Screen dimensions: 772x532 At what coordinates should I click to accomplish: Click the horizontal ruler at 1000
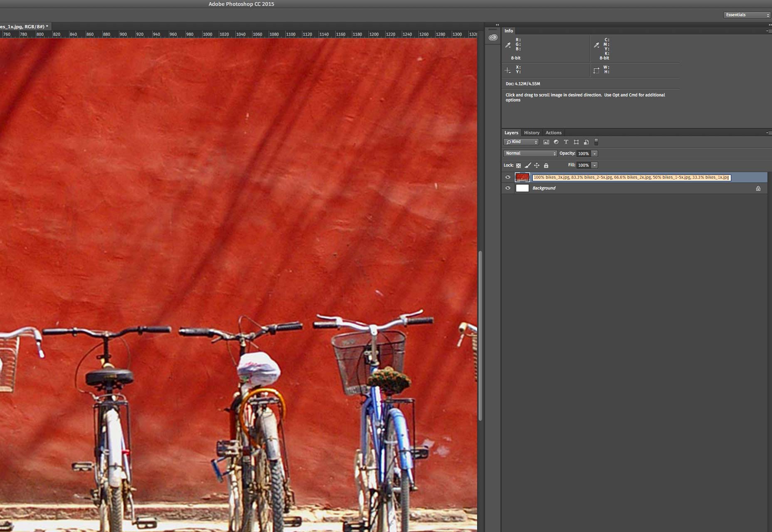(207, 34)
